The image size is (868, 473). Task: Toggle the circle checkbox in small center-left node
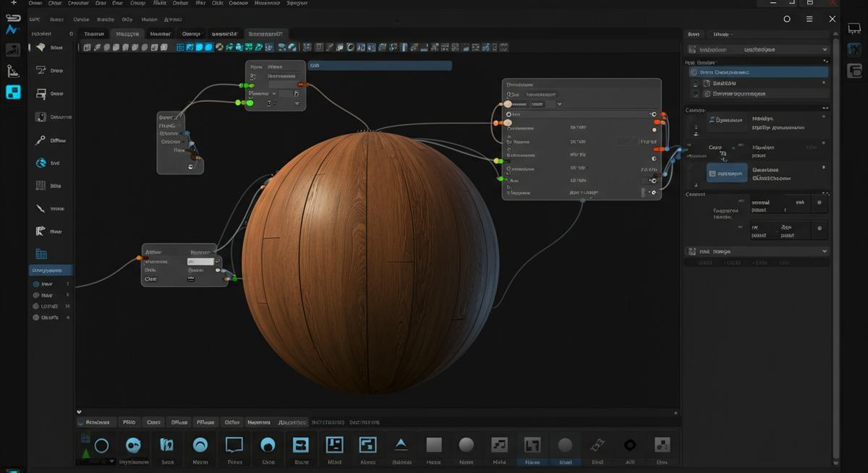191,167
